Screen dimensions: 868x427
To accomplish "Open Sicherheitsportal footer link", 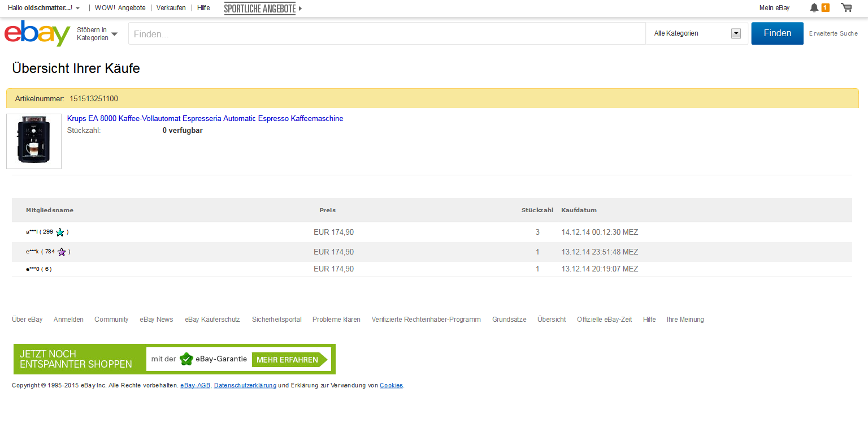I will tap(277, 320).
